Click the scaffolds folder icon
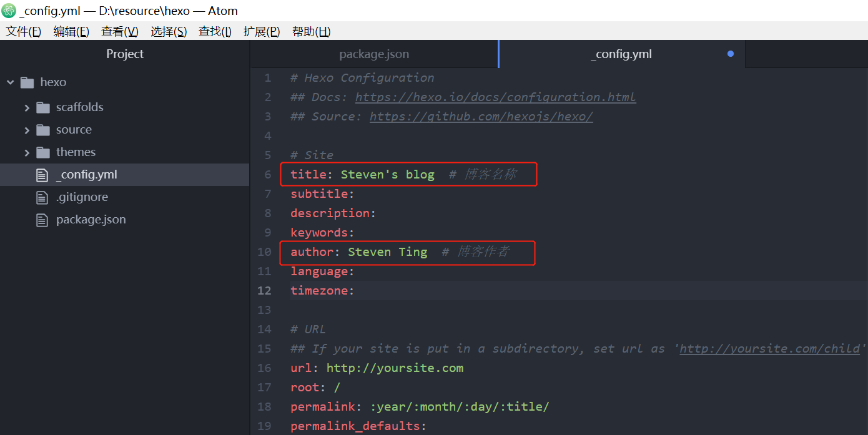 43,107
